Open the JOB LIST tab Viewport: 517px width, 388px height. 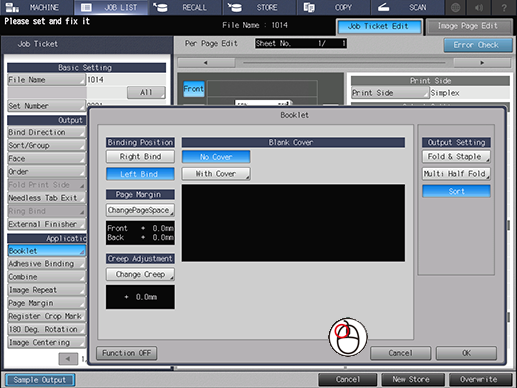(x=111, y=7)
